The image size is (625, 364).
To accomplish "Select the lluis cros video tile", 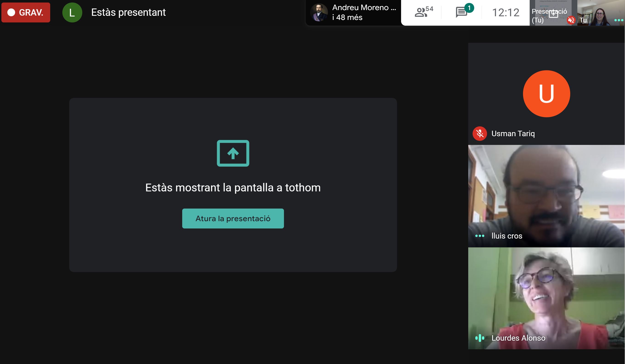I will tap(546, 193).
